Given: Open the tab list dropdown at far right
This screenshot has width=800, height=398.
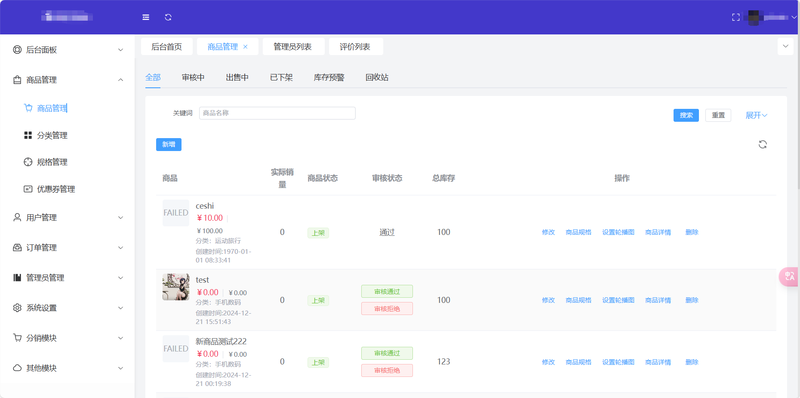Looking at the screenshot, I should tap(785, 46).
